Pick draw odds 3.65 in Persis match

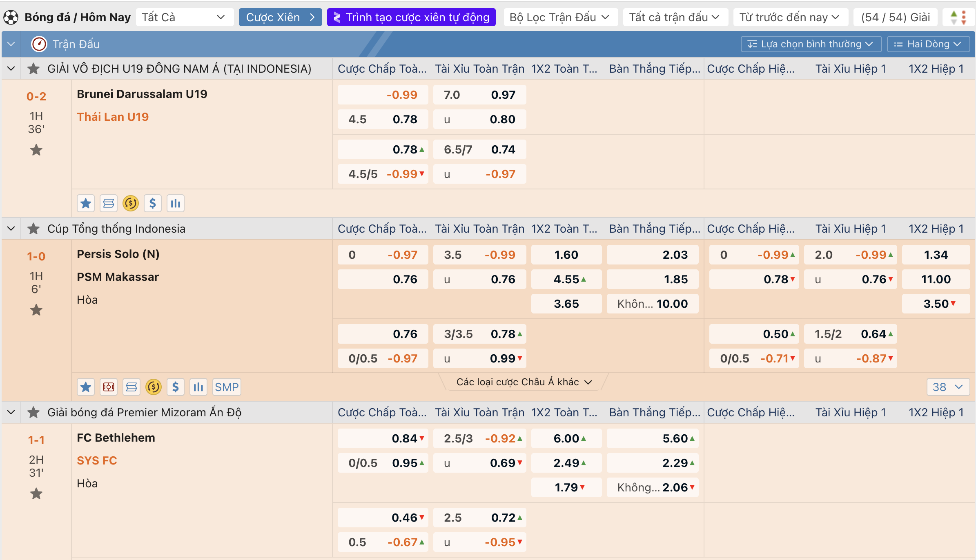coord(566,304)
